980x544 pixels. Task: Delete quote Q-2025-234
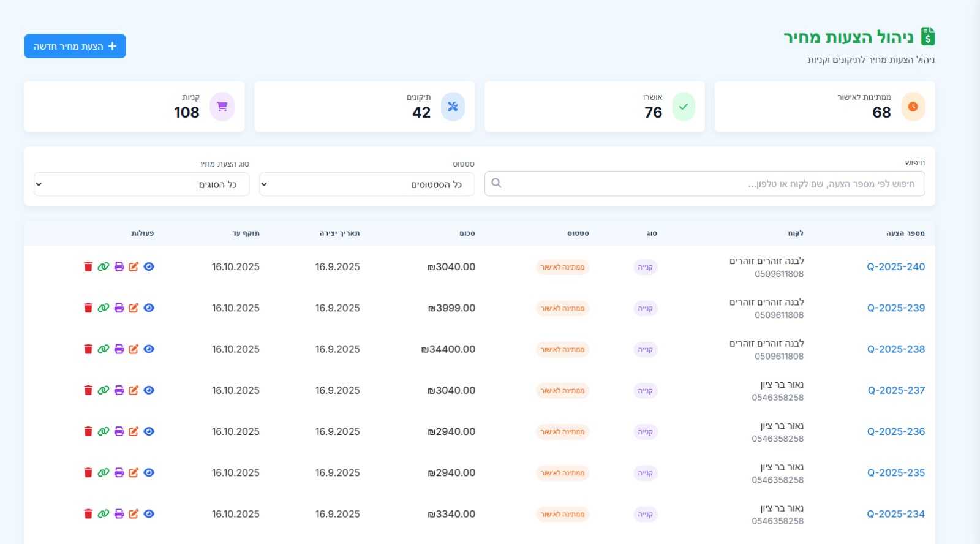pyautogui.click(x=88, y=514)
